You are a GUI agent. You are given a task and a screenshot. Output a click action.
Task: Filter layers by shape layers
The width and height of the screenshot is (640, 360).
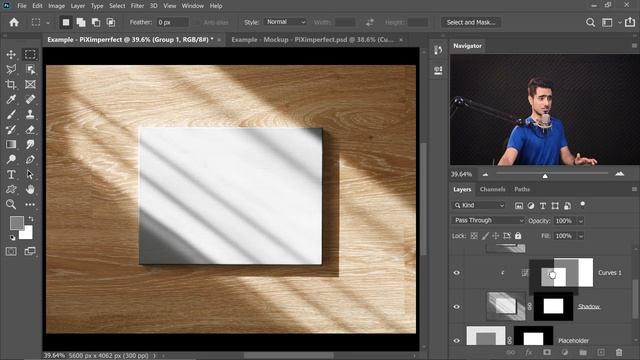pos(555,206)
